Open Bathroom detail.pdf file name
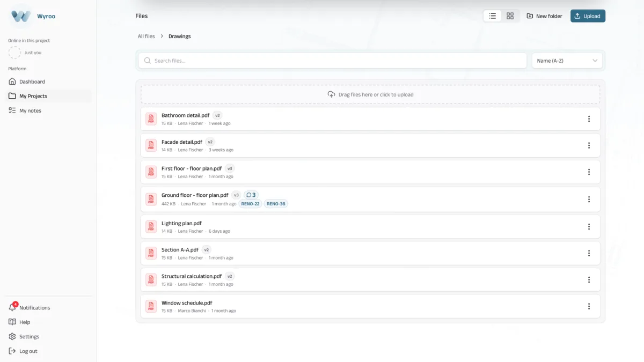Viewport: 644px width, 362px height. (186, 115)
